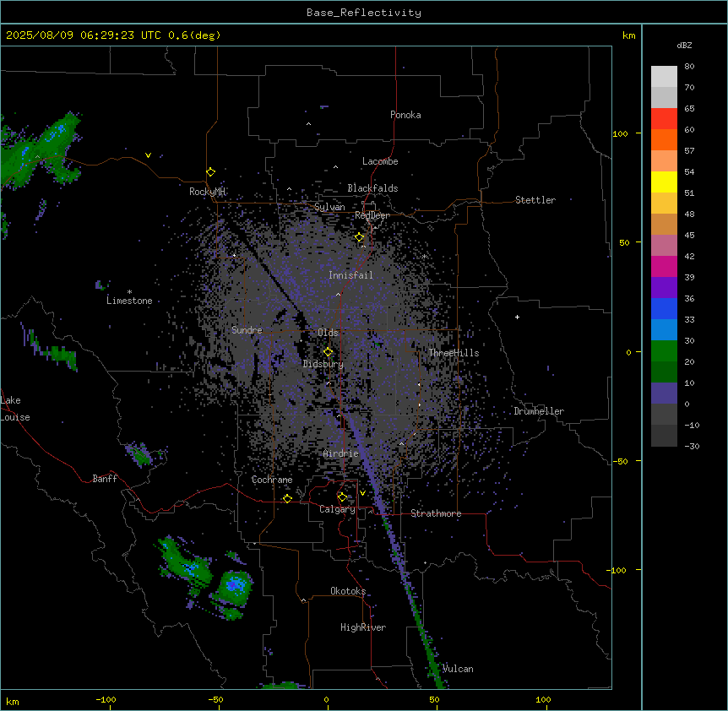Select the slate purple 0-10 dBZ legend swatch
The width and height of the screenshot is (728, 711).
click(664, 393)
